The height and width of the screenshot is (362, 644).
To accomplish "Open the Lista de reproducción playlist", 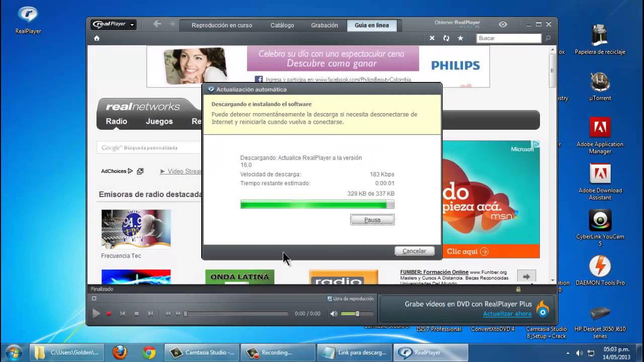I will click(351, 299).
